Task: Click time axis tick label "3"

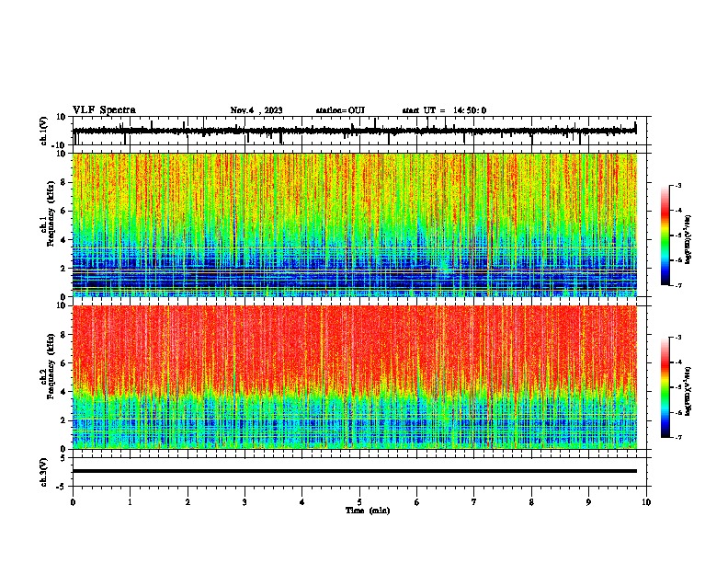Action: [x=245, y=502]
